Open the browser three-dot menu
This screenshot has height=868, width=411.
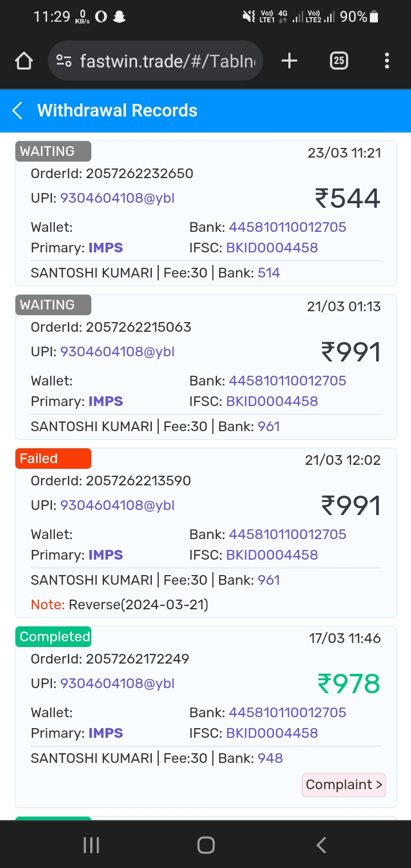[x=387, y=61]
